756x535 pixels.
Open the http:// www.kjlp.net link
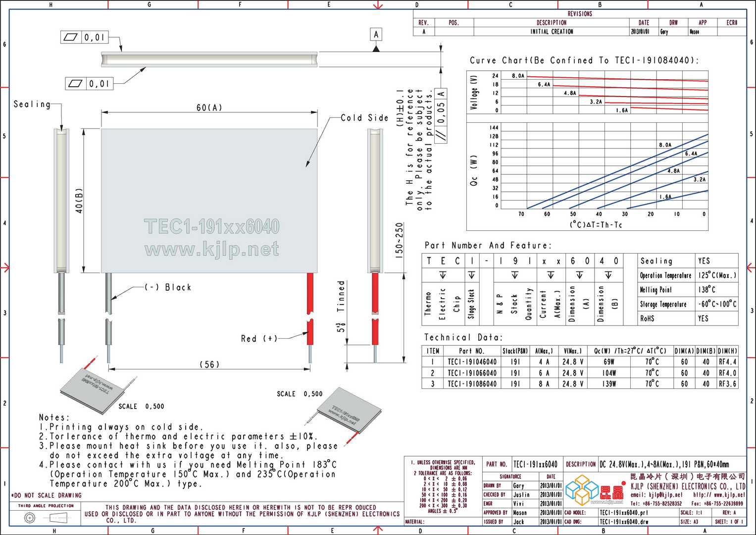point(719,495)
